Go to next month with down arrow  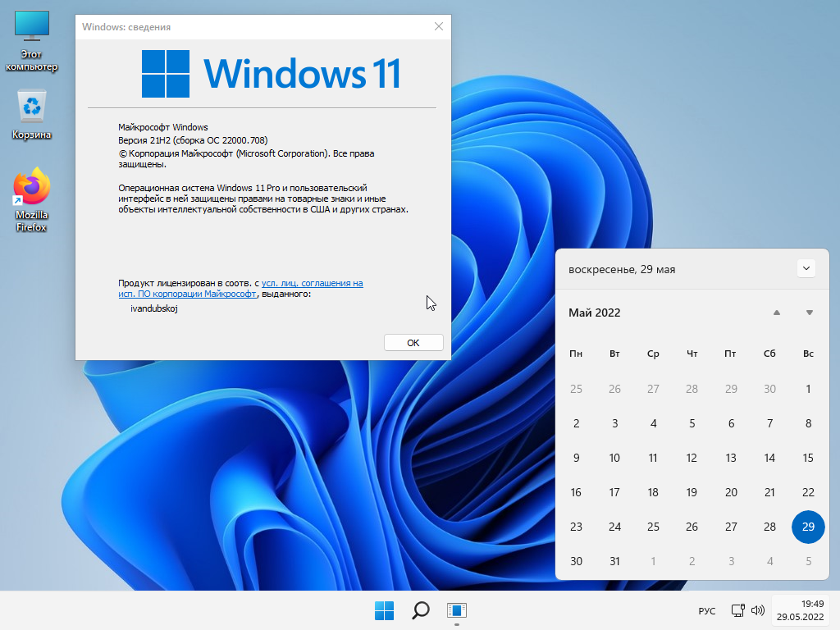point(809,313)
